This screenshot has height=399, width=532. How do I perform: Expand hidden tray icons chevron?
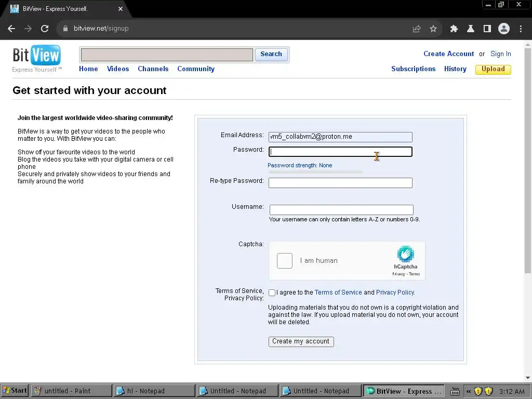coord(469,391)
